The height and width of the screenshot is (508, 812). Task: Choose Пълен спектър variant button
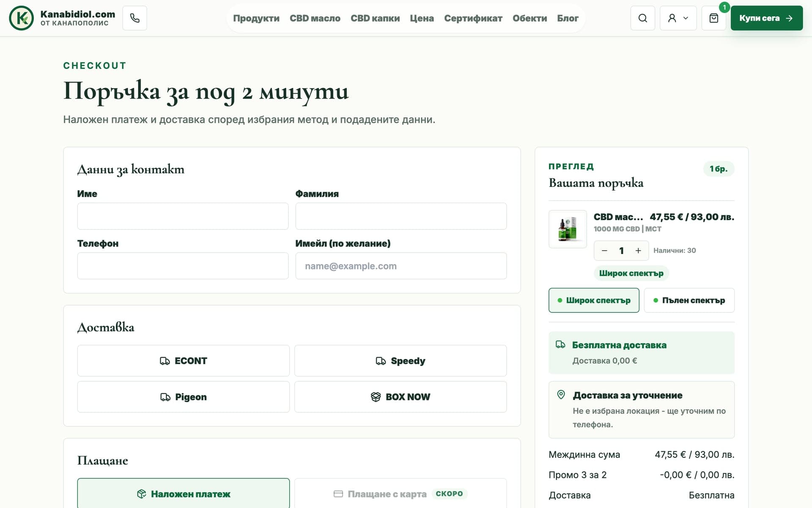coord(689,300)
